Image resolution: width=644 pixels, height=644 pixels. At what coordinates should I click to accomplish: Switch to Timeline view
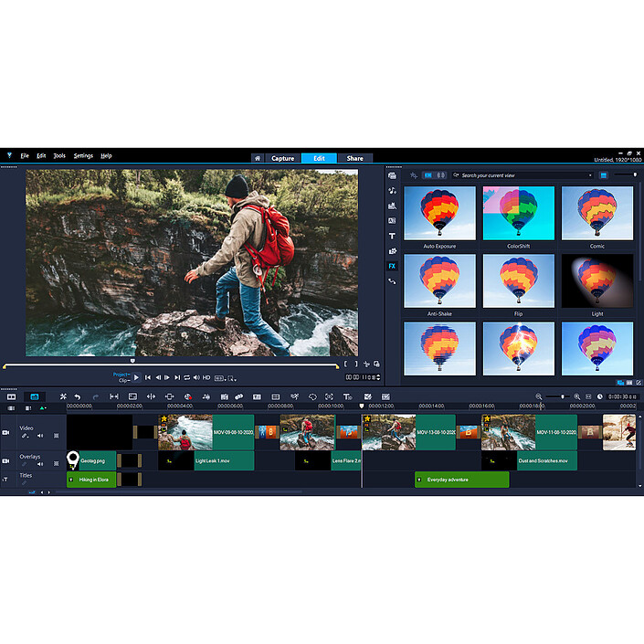tap(35, 396)
